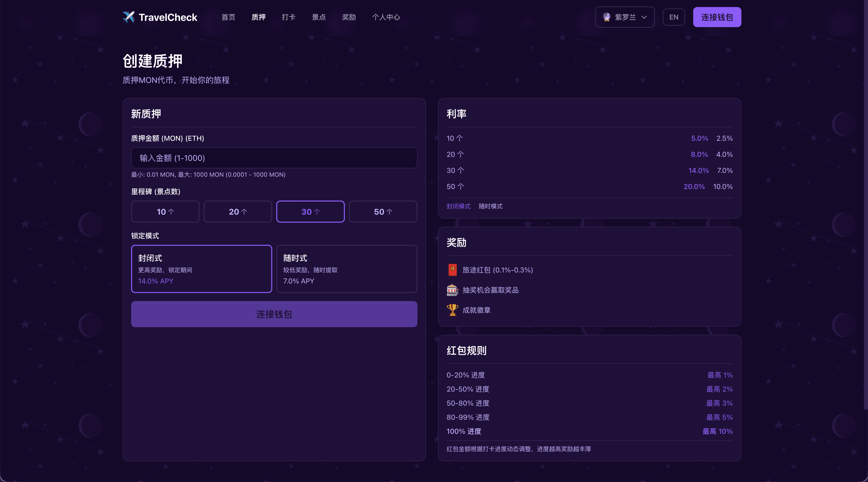
Task: Switch to the 封闭模式 rate tab
Action: pyautogui.click(x=458, y=206)
